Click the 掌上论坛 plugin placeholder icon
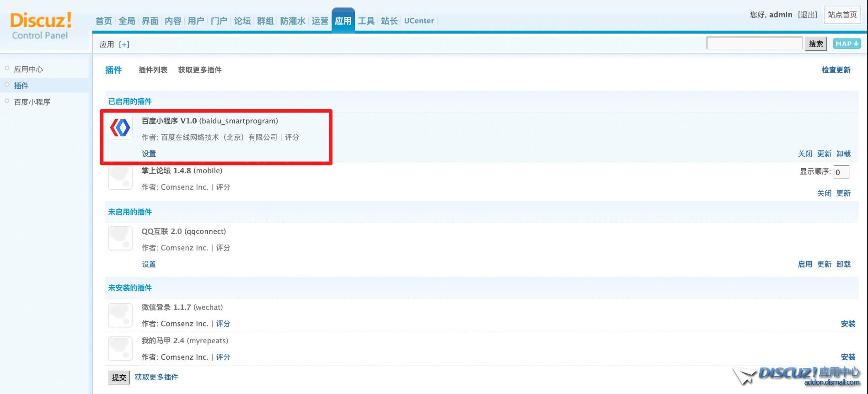This screenshot has width=868, height=394. 120,178
